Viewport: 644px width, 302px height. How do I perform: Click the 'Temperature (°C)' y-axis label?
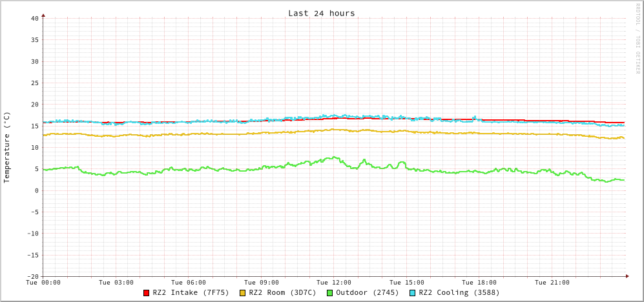(7, 147)
